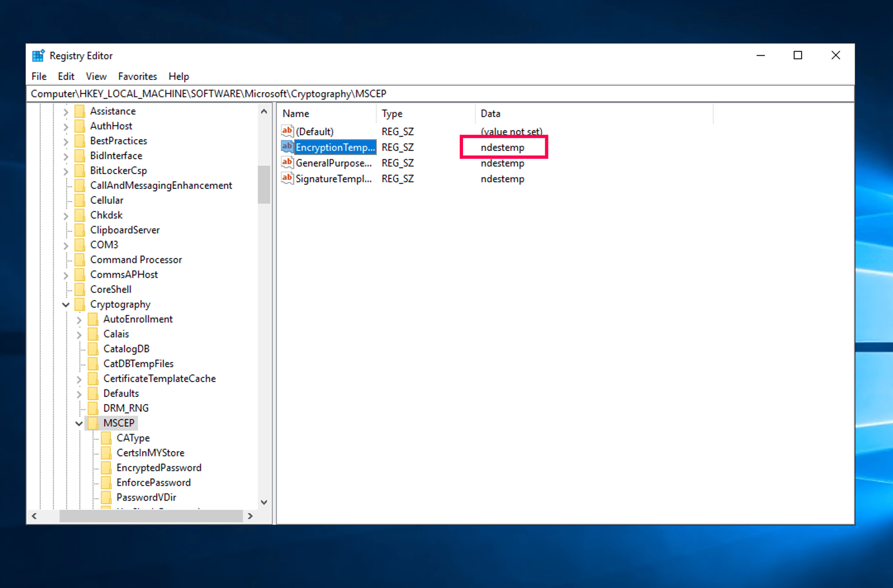
Task: Open the Favorites menu
Action: click(137, 76)
